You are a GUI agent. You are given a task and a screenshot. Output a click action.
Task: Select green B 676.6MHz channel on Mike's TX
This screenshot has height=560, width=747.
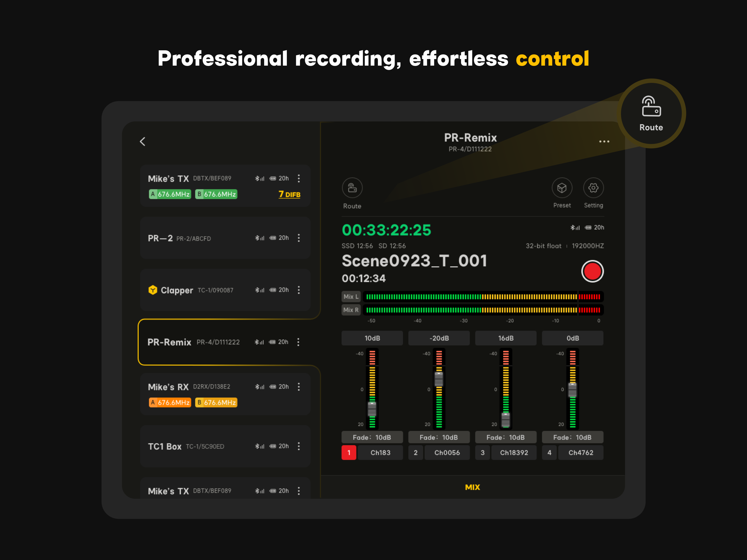216,194
